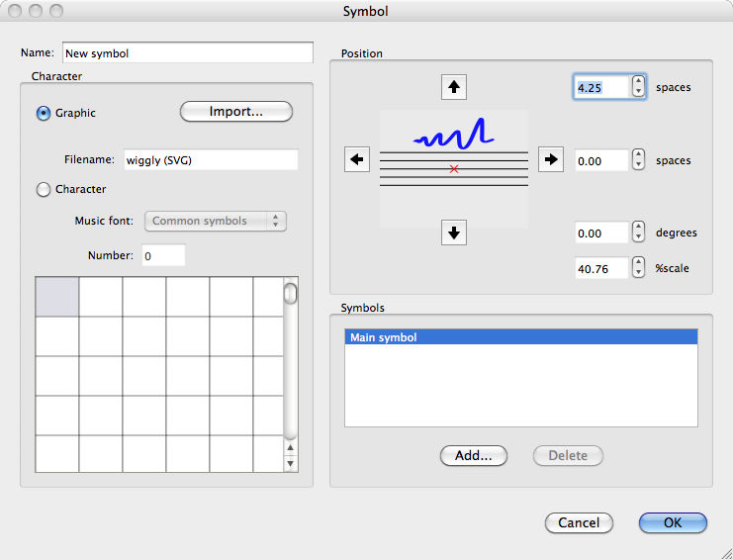
Task: Select the Graphic radio button
Action: click(x=44, y=113)
